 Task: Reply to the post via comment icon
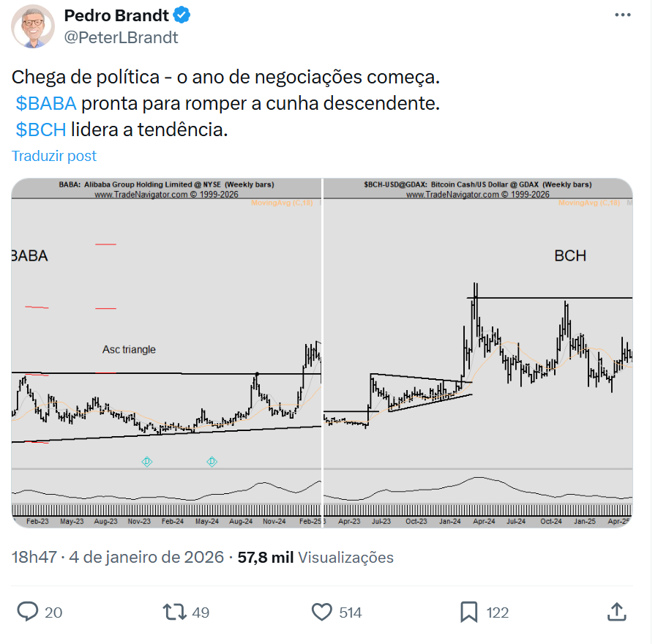point(28,612)
